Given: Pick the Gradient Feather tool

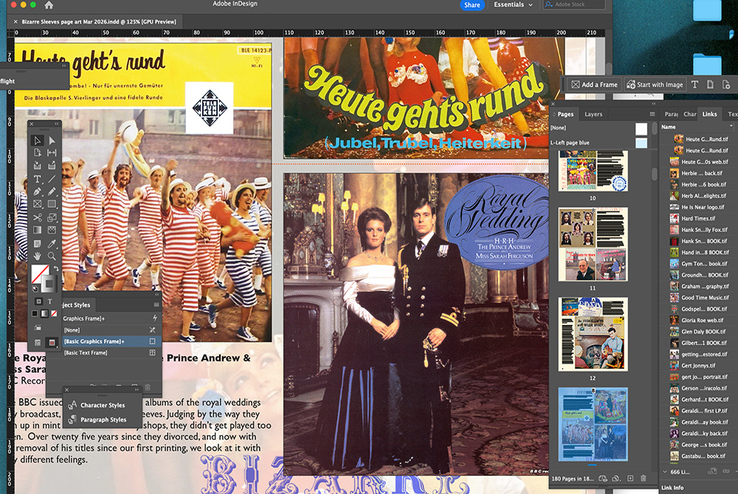Looking at the screenshot, I should [52, 230].
